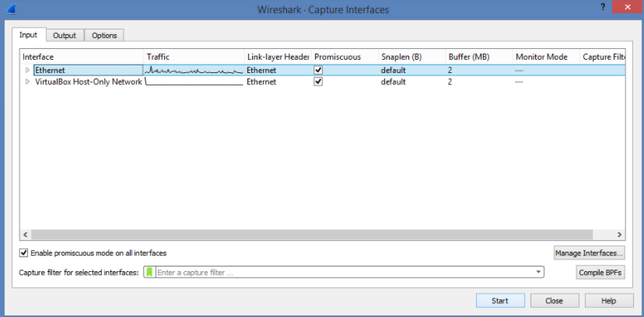The width and height of the screenshot is (644, 317).
Task: Toggle Enable promiscuous mode on all interfaces
Action: click(23, 253)
